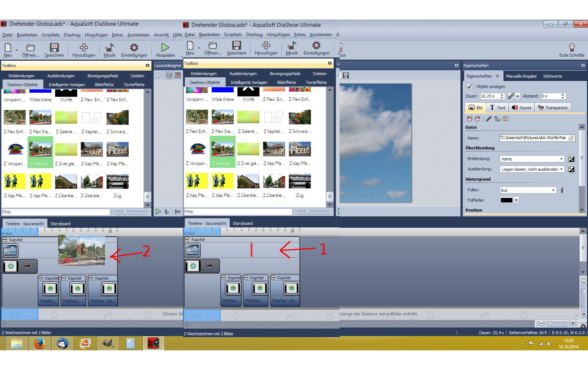Open Einblendung transition settings A/B icon
Image resolution: width=588 pixels, height=368 pixels.
click(571, 159)
